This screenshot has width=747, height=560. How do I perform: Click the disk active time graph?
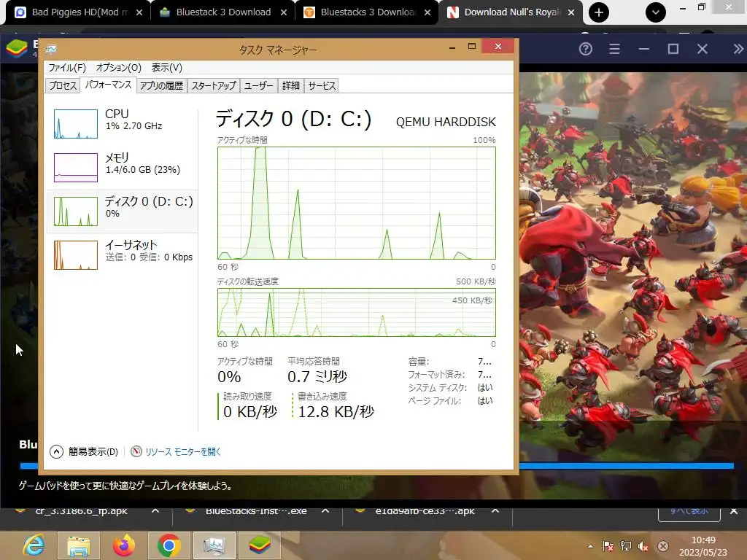pyautogui.click(x=356, y=203)
